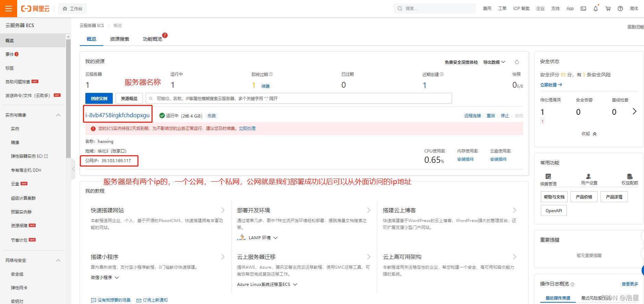The image size is (644, 304).
Task: Open the notifications bell
Action: [596, 9]
